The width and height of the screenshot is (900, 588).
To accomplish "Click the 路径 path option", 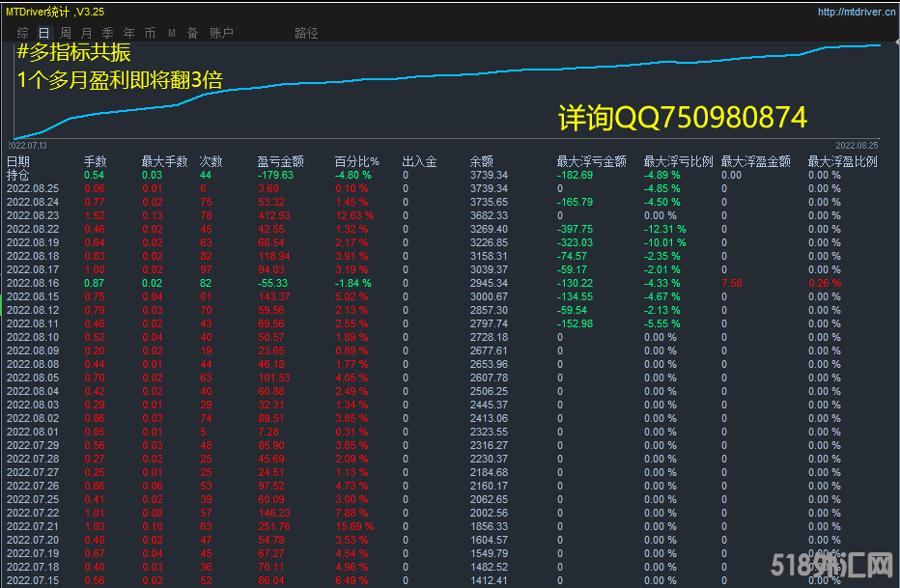I will point(306,33).
